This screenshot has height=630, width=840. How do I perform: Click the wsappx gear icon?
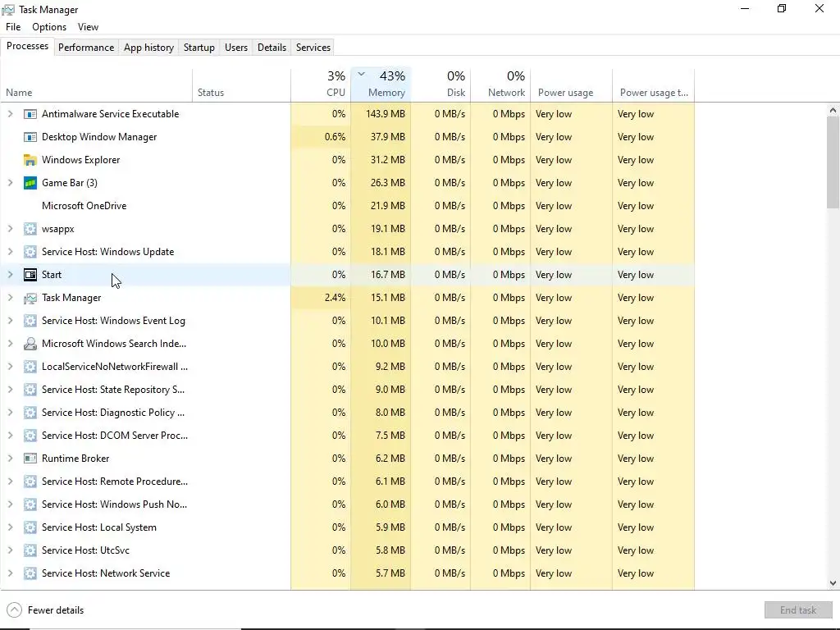click(30, 229)
